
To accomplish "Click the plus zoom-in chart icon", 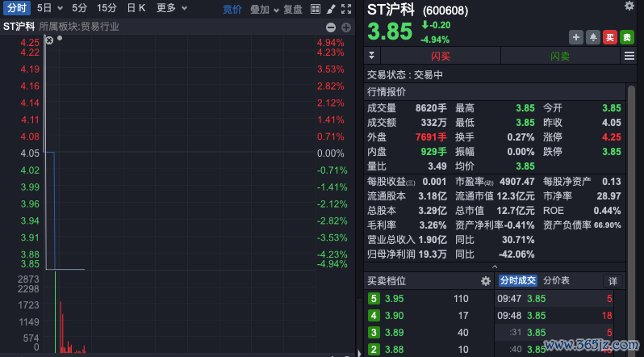I will point(346,27).
